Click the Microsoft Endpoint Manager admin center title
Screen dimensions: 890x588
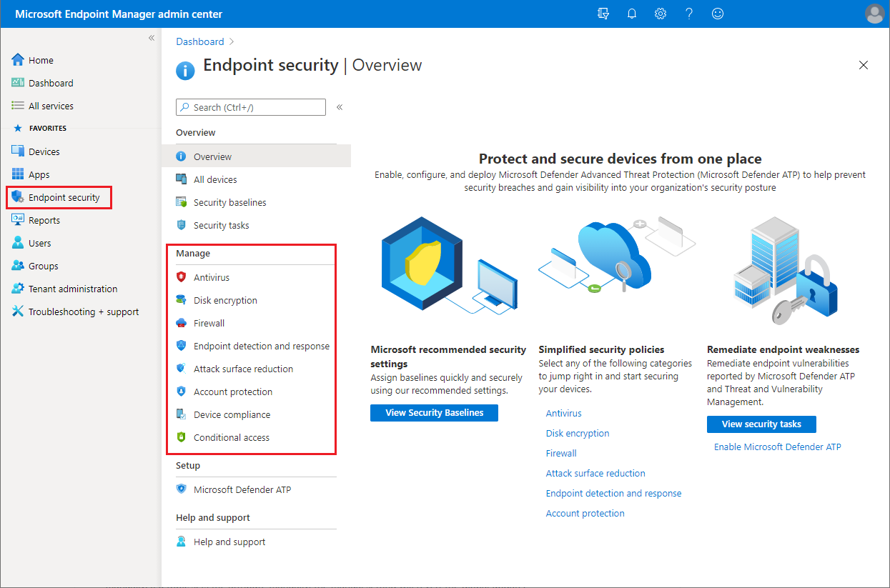(119, 14)
